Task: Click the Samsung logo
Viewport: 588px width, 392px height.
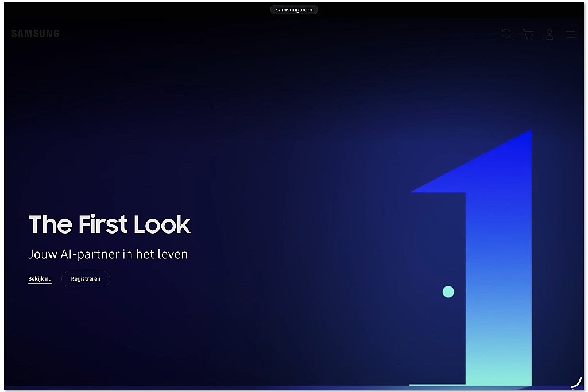Action: coord(35,34)
